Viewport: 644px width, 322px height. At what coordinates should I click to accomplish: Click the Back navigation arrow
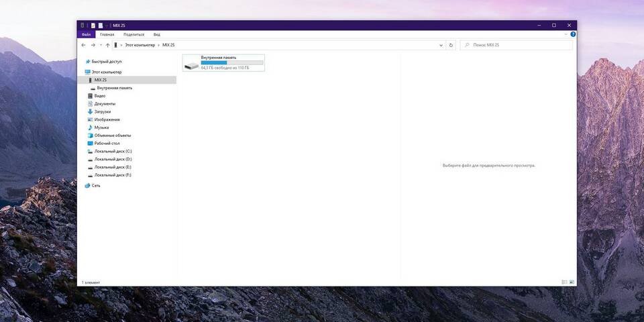(83, 45)
